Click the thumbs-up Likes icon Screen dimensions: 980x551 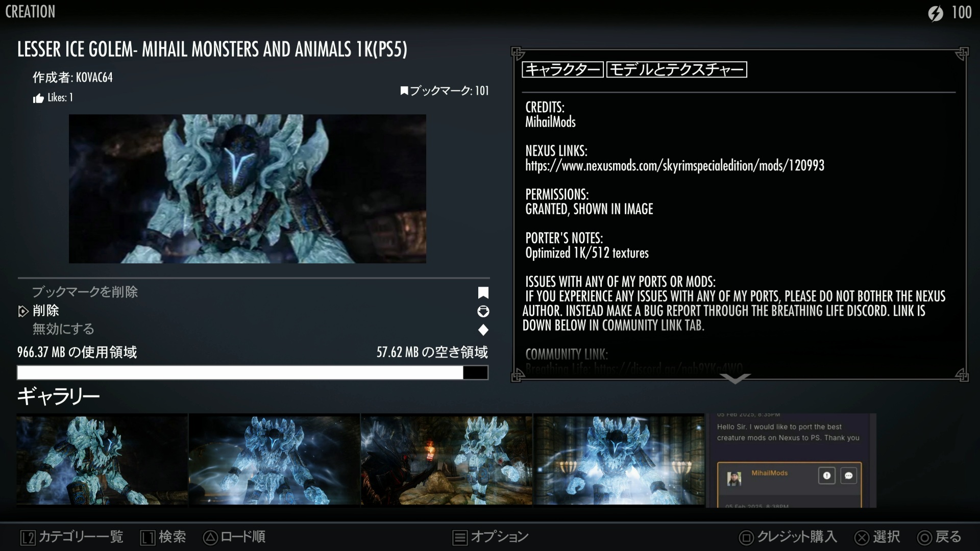pyautogui.click(x=38, y=98)
